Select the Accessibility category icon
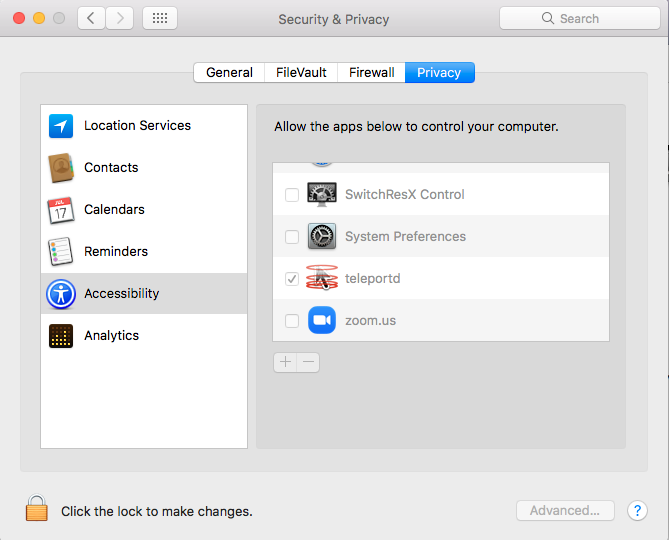The image size is (669, 540). [61, 294]
